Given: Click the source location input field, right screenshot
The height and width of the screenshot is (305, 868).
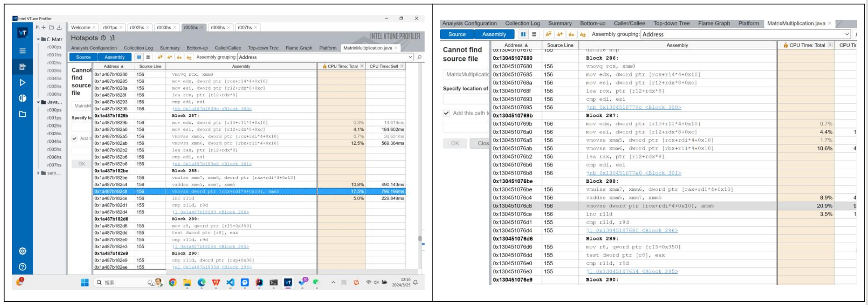Looking at the screenshot, I should click(x=466, y=99).
